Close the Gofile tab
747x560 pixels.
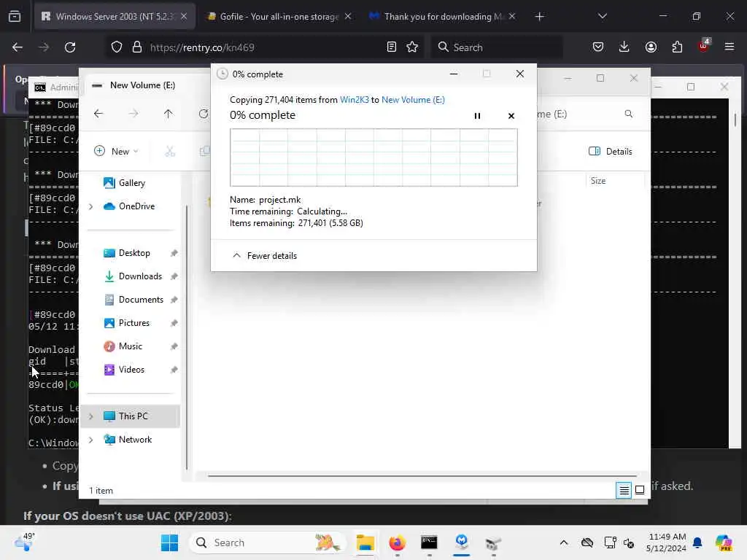(348, 17)
